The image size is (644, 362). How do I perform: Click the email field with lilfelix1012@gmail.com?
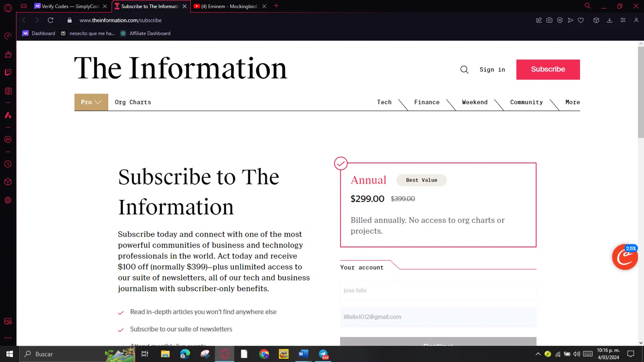click(438, 317)
